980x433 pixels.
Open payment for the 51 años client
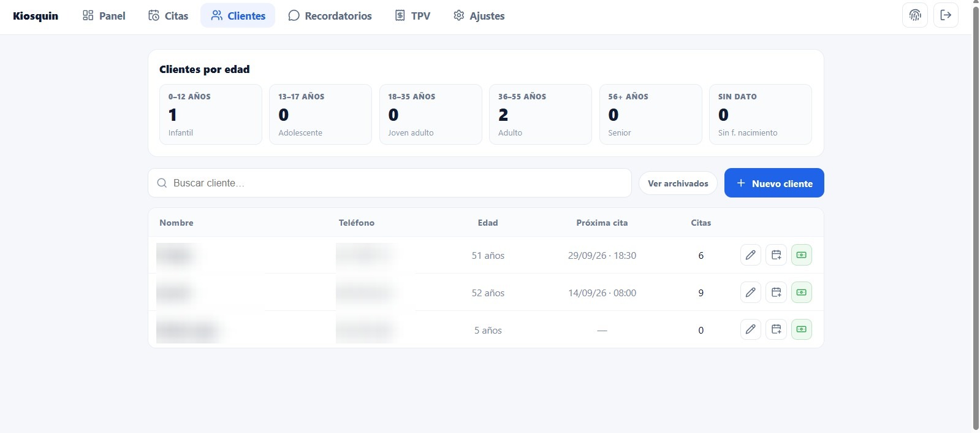pos(802,255)
